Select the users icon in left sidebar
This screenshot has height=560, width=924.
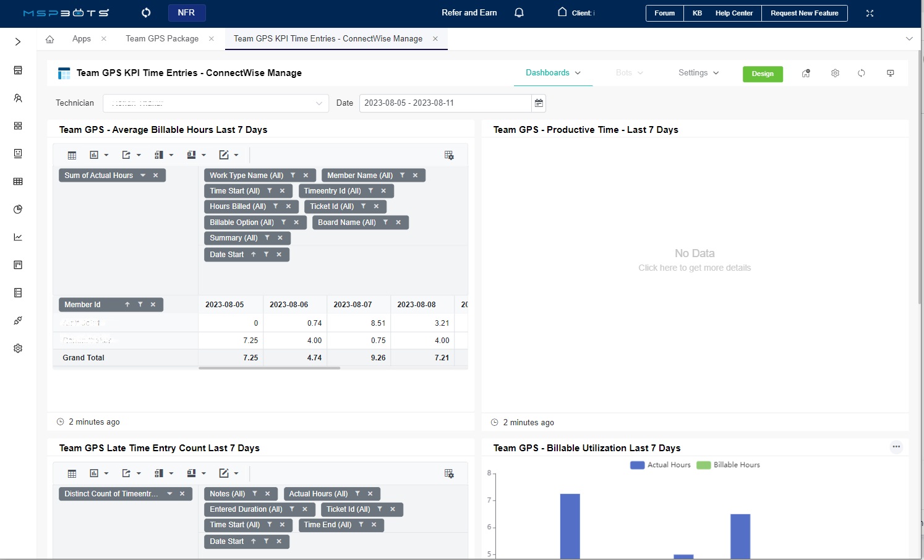tap(17, 98)
